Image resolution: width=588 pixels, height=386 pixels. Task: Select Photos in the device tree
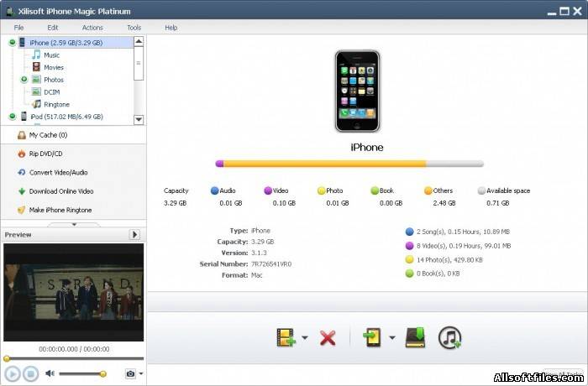coord(54,80)
